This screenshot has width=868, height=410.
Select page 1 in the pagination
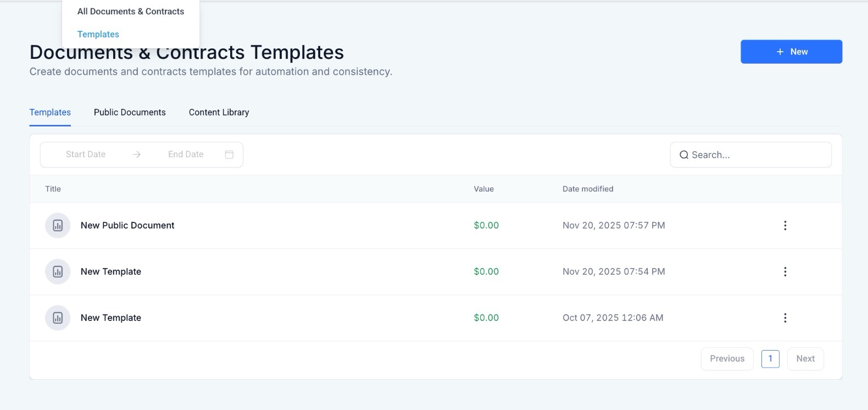coord(770,358)
